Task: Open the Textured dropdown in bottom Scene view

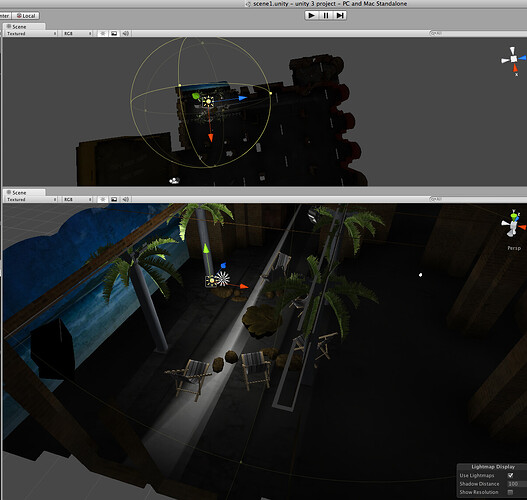Action: 31,199
